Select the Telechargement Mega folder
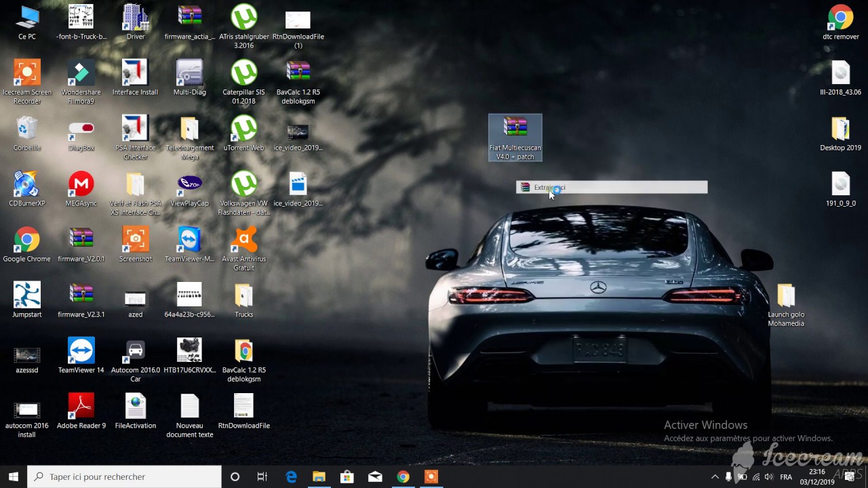The height and width of the screenshot is (488, 868). point(190,138)
